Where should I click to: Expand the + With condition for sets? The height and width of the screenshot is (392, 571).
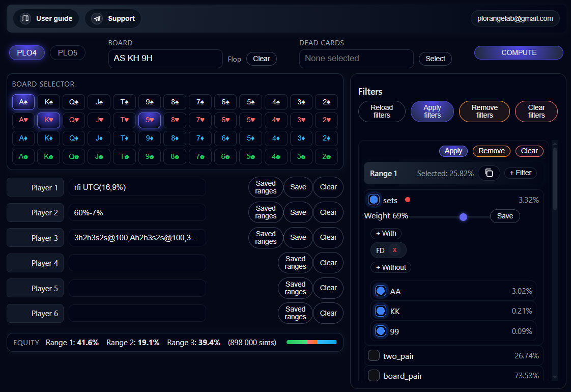386,233
